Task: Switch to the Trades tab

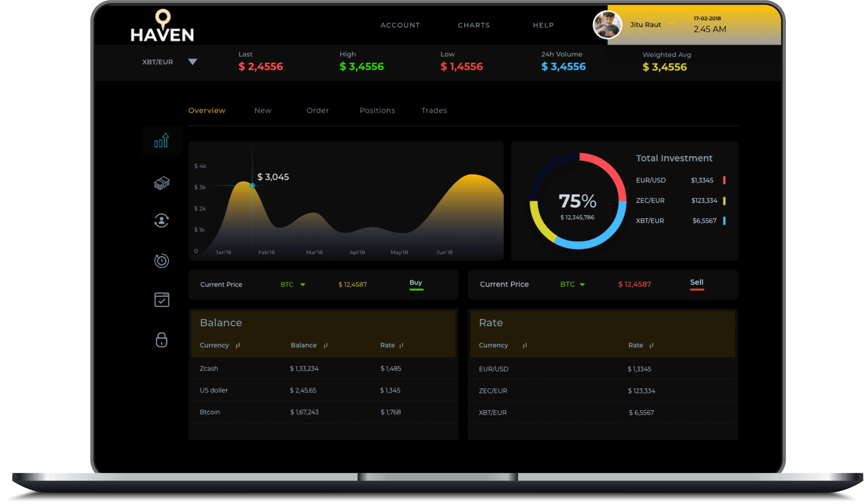Action: pyautogui.click(x=434, y=111)
